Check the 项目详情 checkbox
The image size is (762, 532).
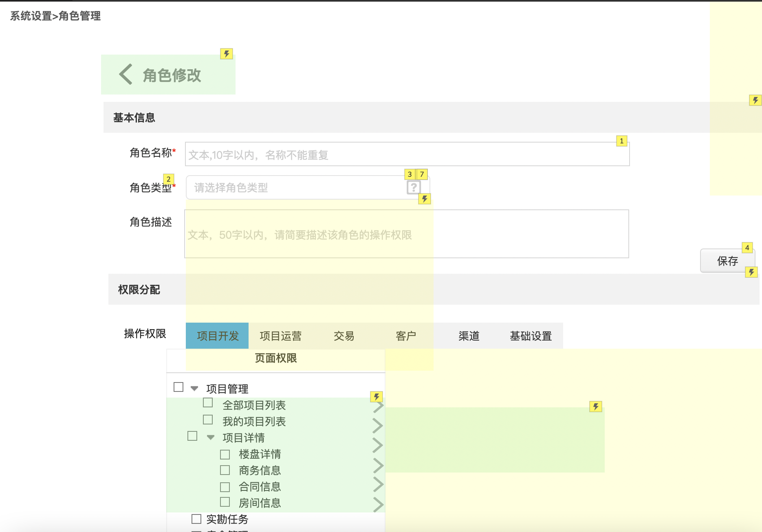192,436
